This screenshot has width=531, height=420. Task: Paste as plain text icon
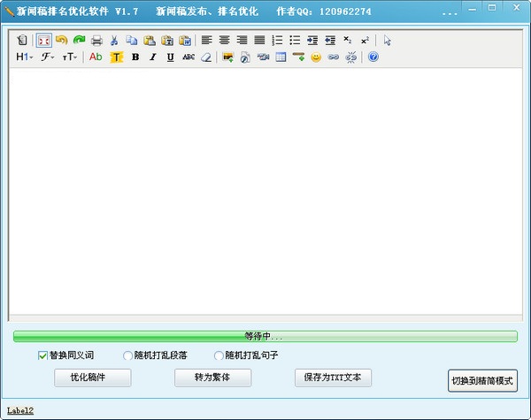point(167,41)
